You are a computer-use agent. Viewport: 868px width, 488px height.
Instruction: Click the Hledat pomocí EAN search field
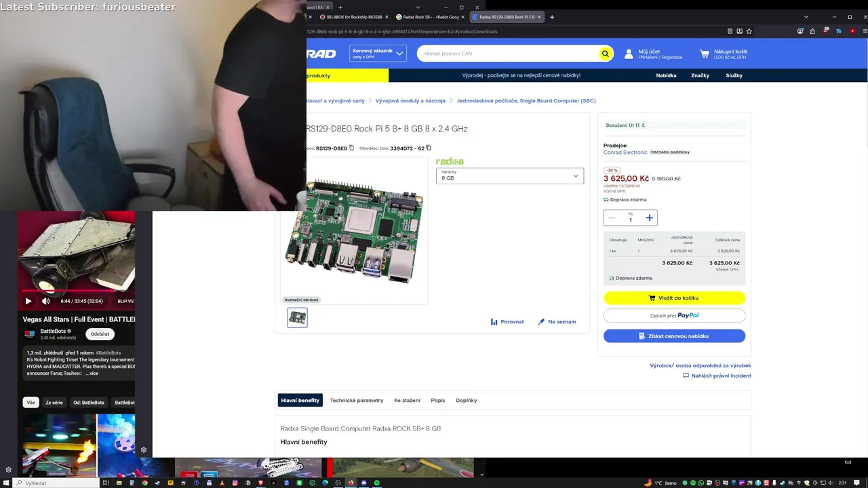(x=509, y=54)
